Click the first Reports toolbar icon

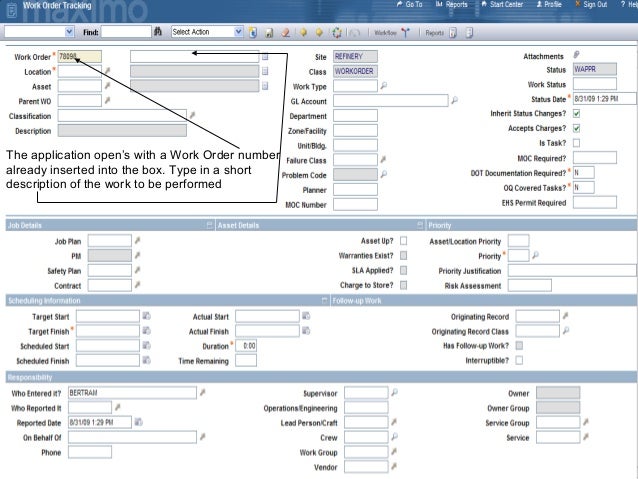453,33
